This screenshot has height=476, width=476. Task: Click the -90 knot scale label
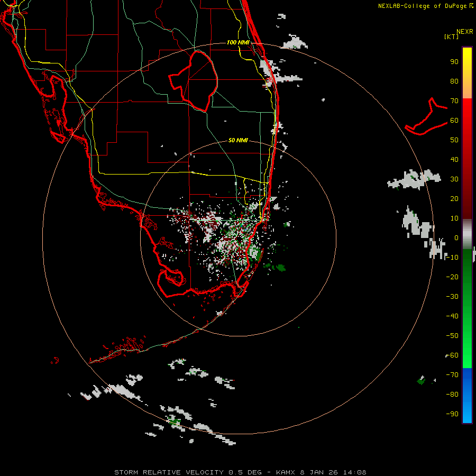(452, 414)
